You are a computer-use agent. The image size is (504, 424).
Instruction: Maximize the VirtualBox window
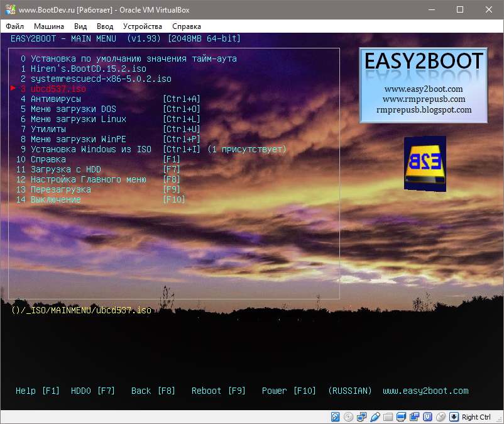pos(460,9)
